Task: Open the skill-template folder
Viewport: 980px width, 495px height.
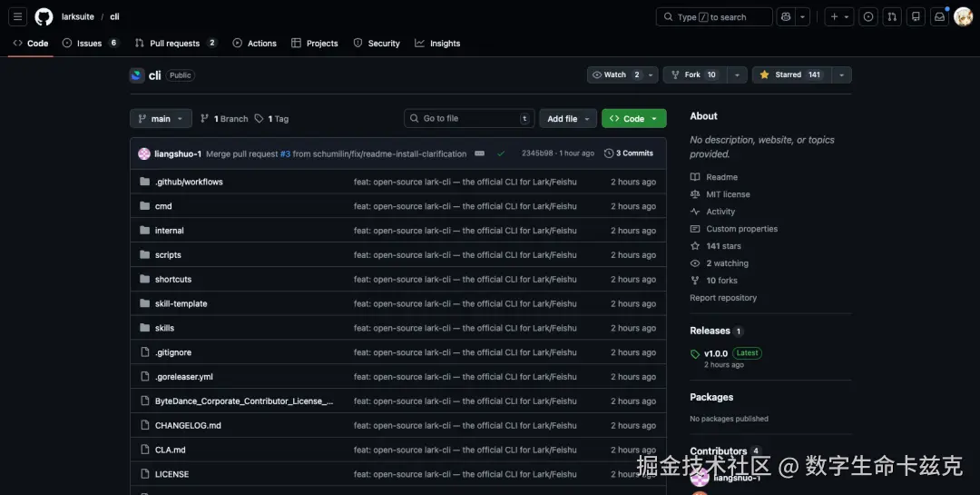Action: click(181, 303)
